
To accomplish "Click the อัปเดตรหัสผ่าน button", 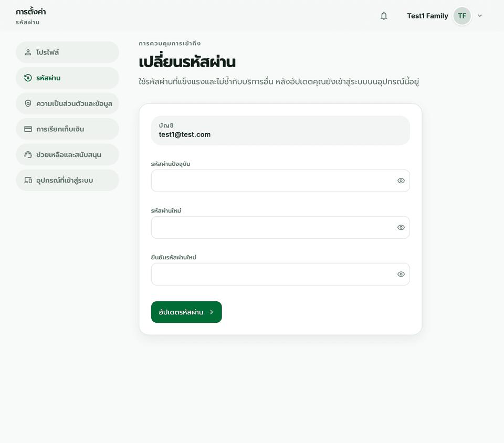I will (186, 312).
